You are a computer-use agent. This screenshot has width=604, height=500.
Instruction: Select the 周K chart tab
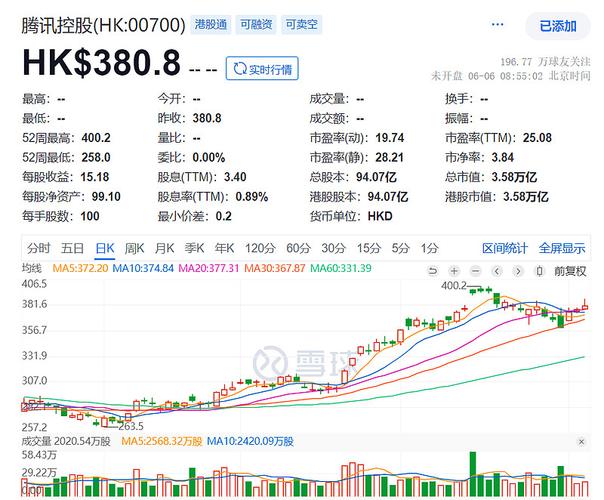134,248
